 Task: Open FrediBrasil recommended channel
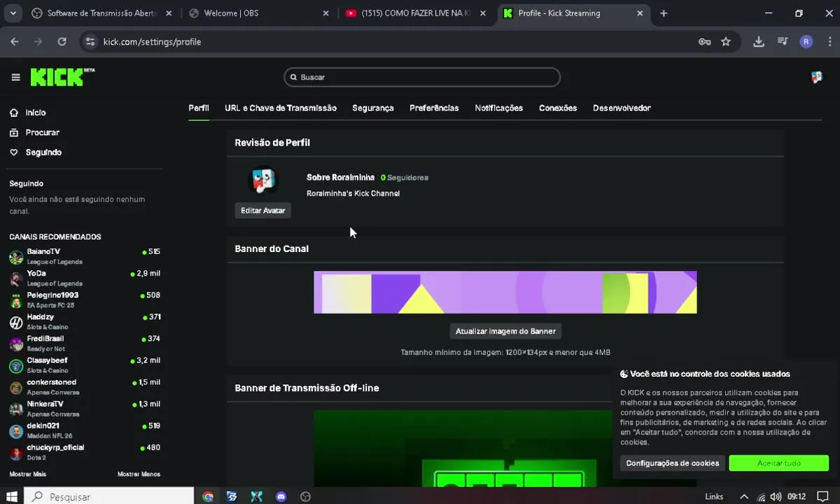click(x=85, y=344)
